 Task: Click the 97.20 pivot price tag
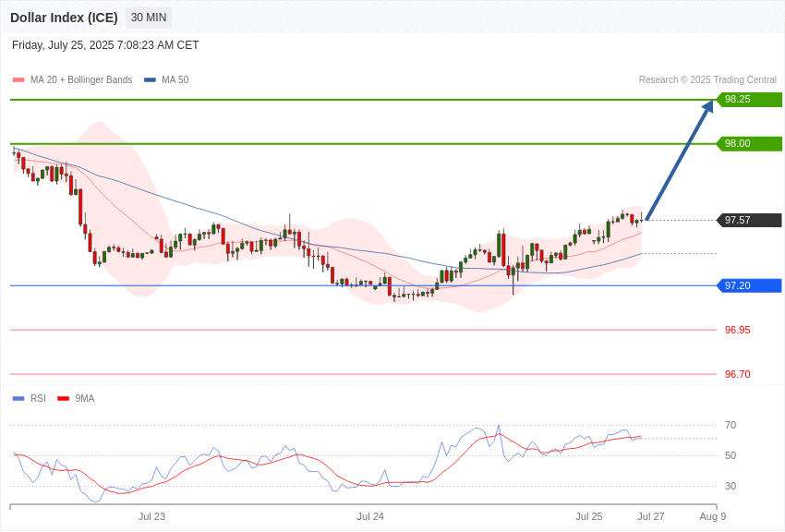coord(749,285)
